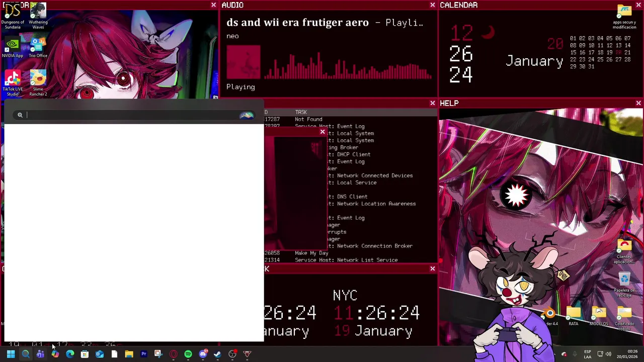Click the Playing status label

(x=240, y=87)
